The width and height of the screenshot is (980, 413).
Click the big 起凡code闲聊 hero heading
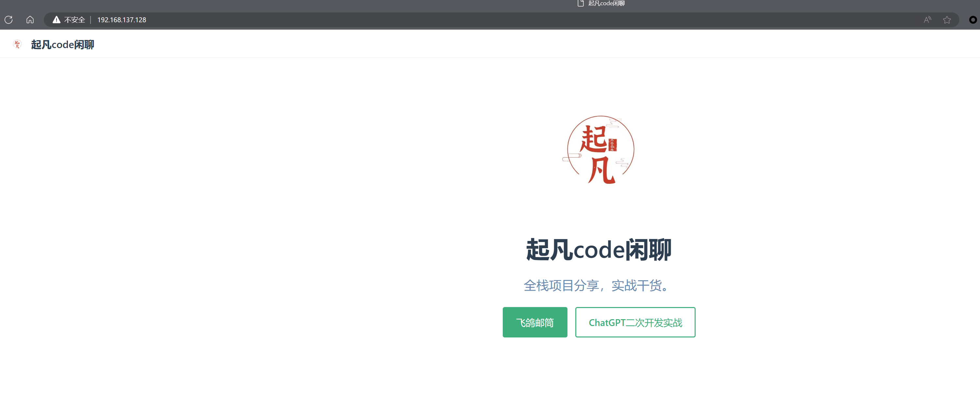(599, 250)
